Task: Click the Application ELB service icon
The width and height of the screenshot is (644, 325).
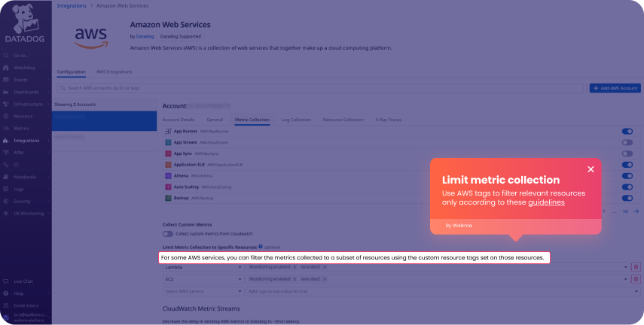Action: coord(168,164)
